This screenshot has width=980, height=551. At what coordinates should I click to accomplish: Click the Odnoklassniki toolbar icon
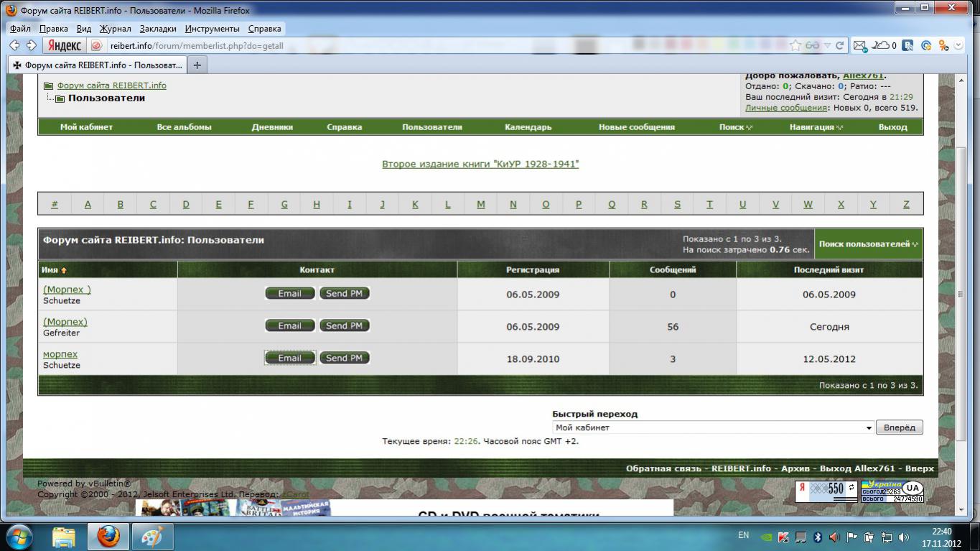coord(944,45)
